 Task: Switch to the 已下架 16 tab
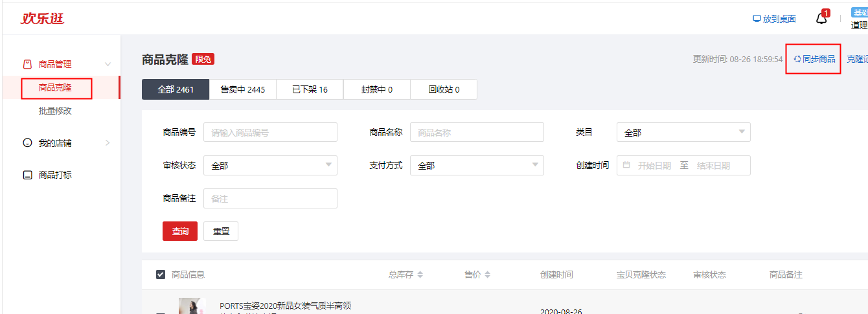click(x=310, y=89)
